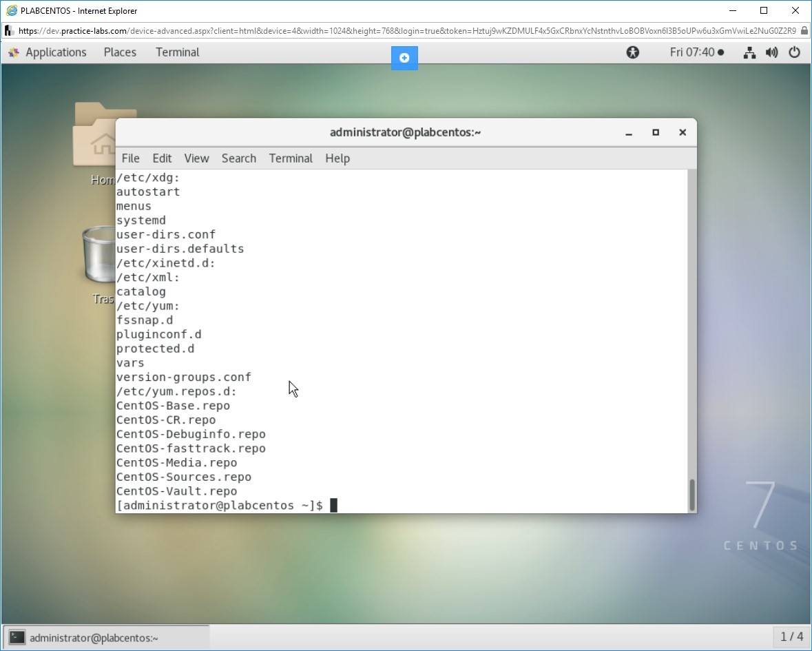This screenshot has width=812, height=651.
Task: Expand the Places menu
Action: (120, 52)
